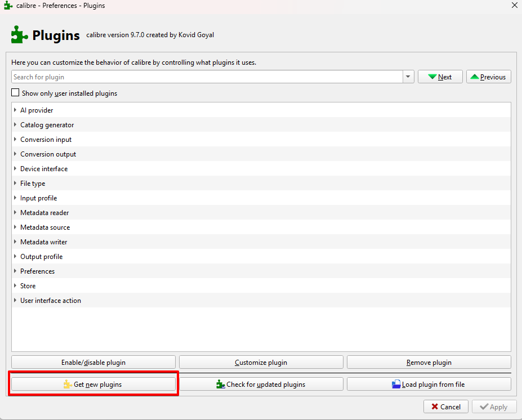The image size is (522, 420).
Task: Click the blue folder icon on Load plugin
Action: click(396, 385)
